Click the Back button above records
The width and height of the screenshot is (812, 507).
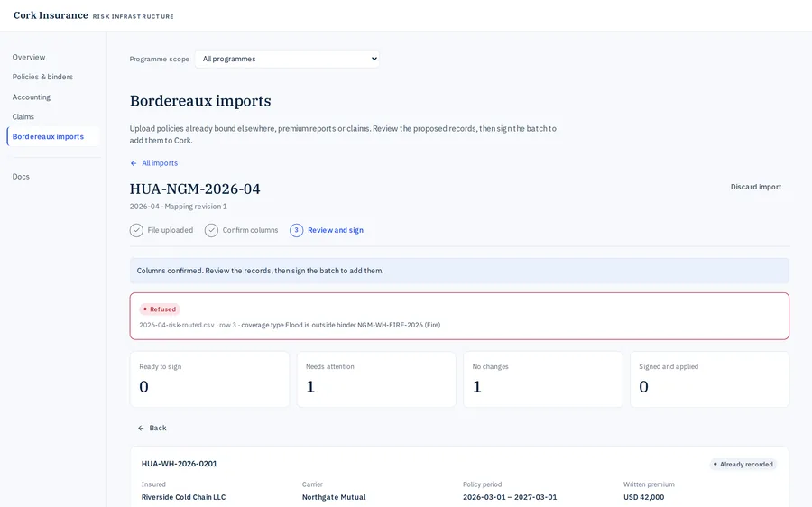coord(152,428)
